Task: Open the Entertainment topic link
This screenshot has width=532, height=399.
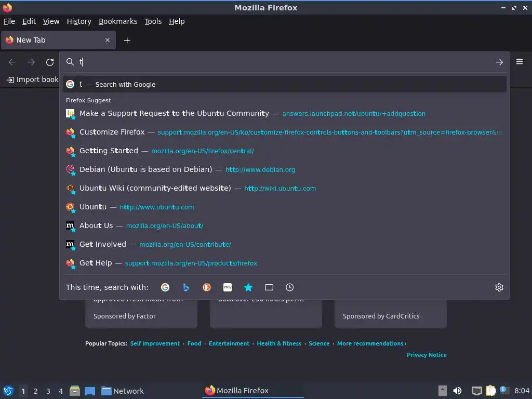Action: tap(229, 343)
